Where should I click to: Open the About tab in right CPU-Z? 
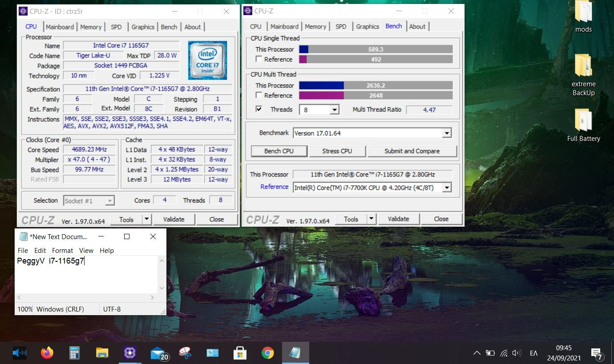tap(417, 27)
